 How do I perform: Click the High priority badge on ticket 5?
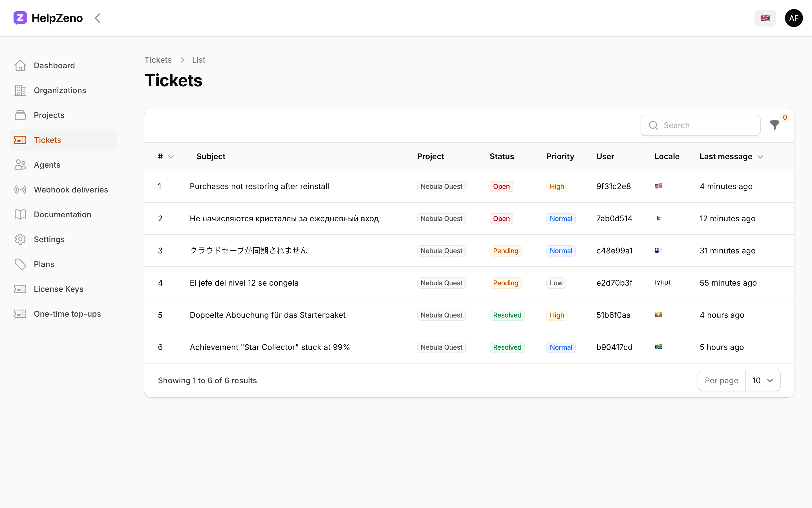[557, 315]
